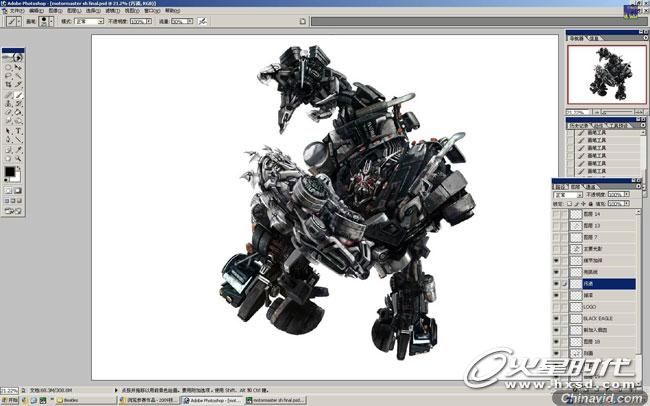Select the Pen tool

8,140
